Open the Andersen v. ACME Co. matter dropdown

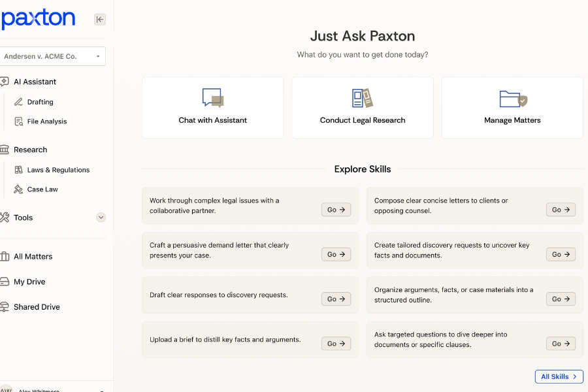pos(52,56)
